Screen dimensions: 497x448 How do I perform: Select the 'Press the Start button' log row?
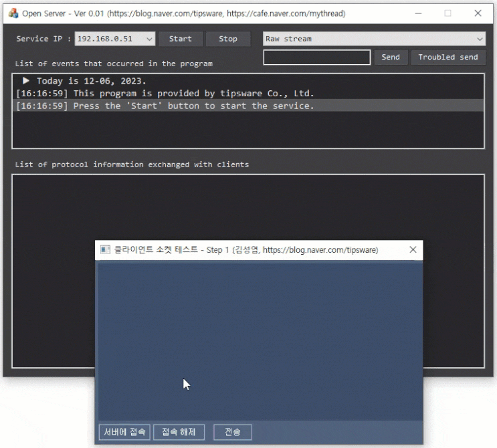pyautogui.click(x=248, y=106)
